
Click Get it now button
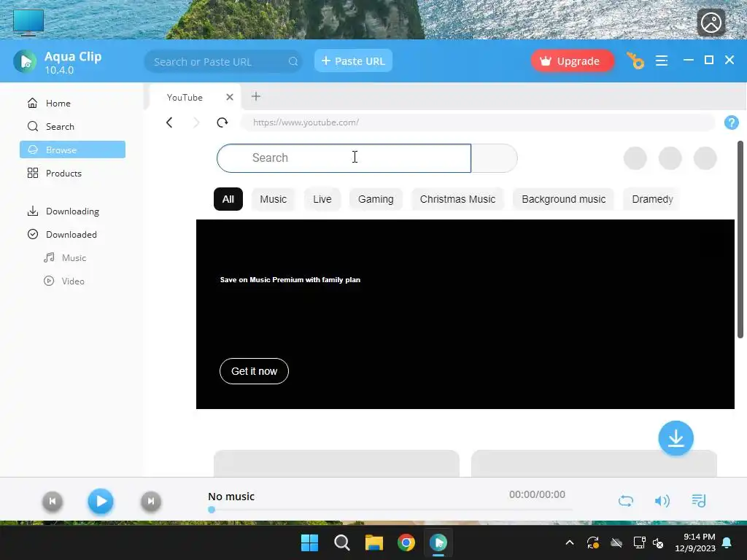[254, 371]
